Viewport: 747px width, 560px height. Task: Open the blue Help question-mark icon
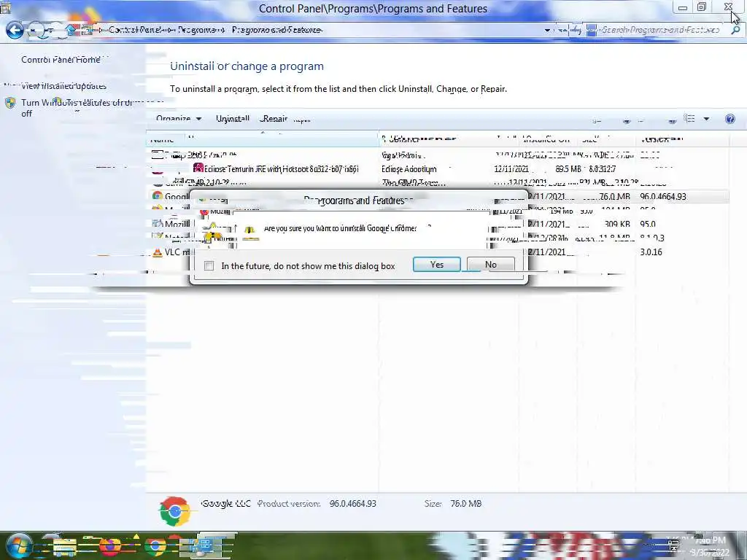729,119
